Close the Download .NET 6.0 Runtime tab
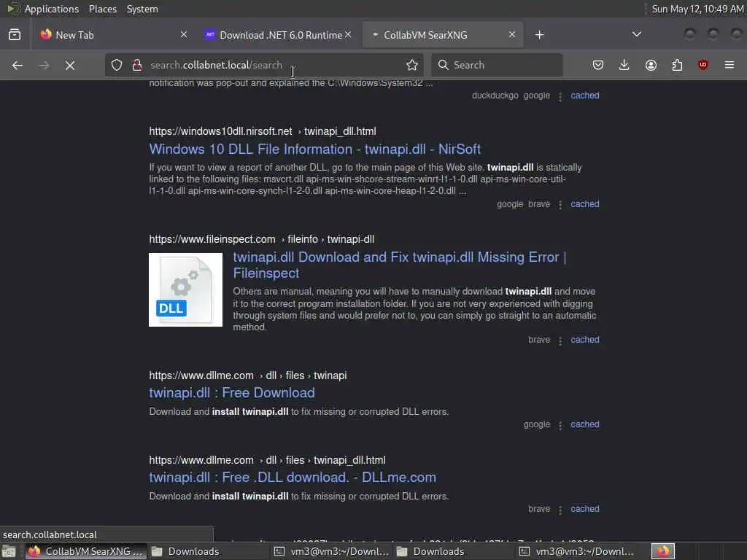The height and width of the screenshot is (560, 747). 348,35
